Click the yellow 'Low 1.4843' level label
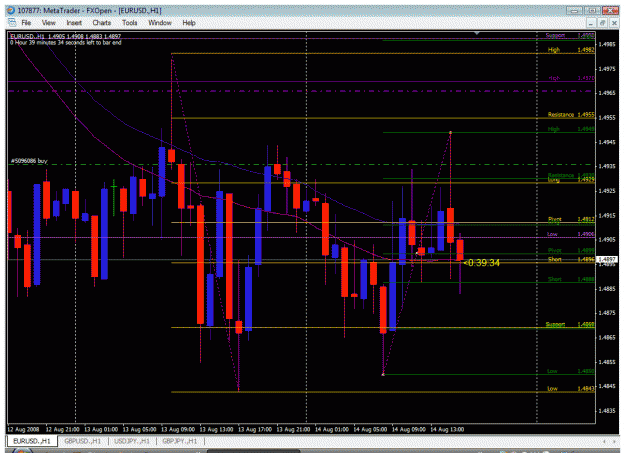This screenshot has width=625, height=453. 571,388
